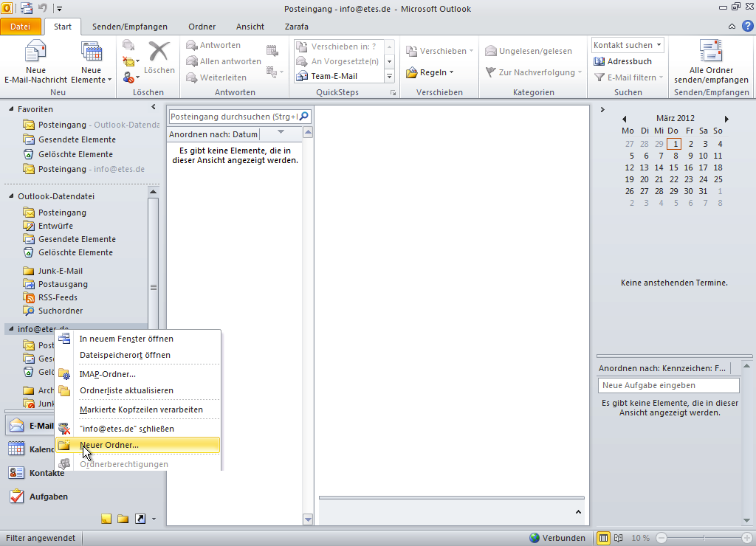The image size is (756, 546).
Task: Open navigation buttons configure dropdown
Action: coord(154,519)
